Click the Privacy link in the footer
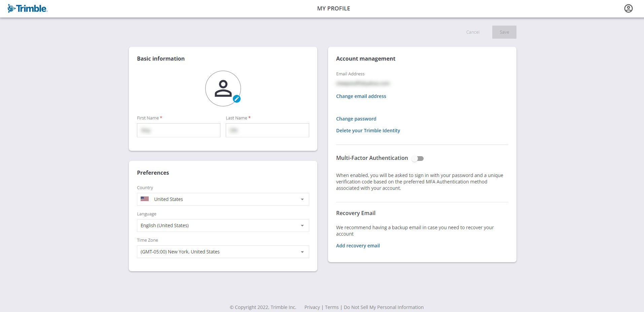The width and height of the screenshot is (644, 312). click(x=312, y=307)
